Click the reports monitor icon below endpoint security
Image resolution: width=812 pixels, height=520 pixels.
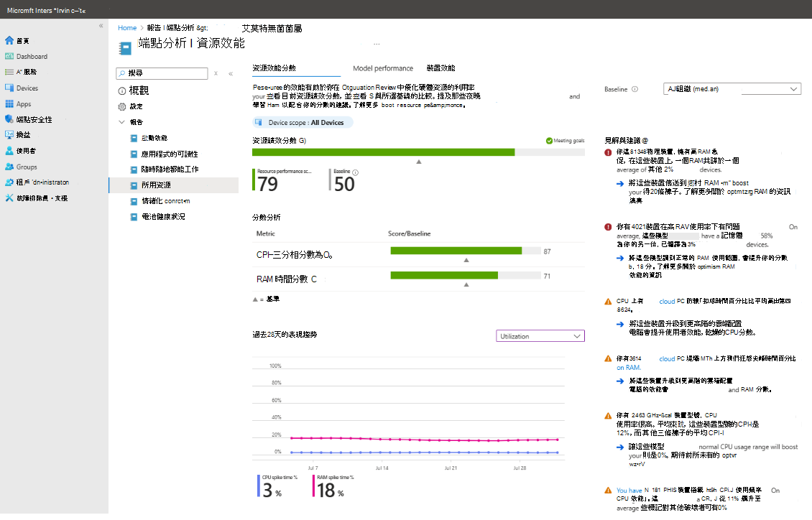click(x=9, y=134)
